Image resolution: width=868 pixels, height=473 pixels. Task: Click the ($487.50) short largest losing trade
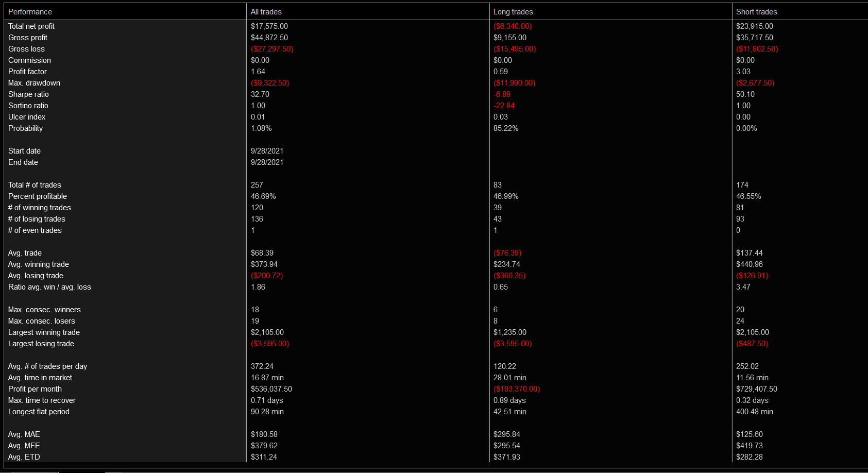[x=752, y=344]
